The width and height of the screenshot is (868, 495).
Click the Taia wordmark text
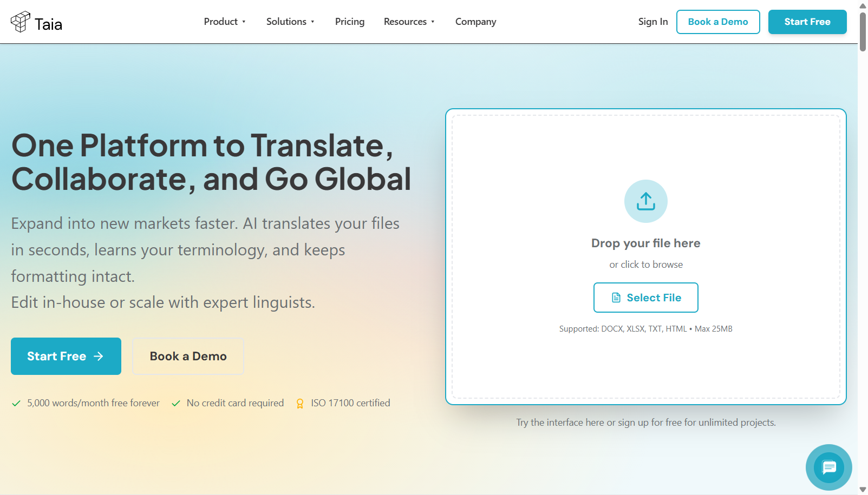(48, 24)
